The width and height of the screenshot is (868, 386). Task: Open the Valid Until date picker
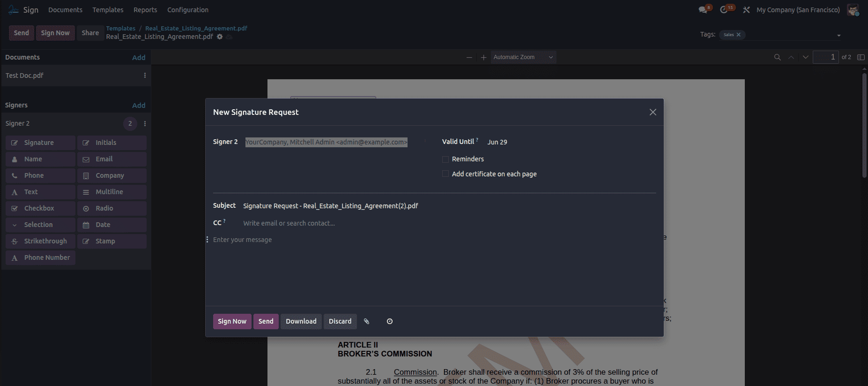coord(497,142)
